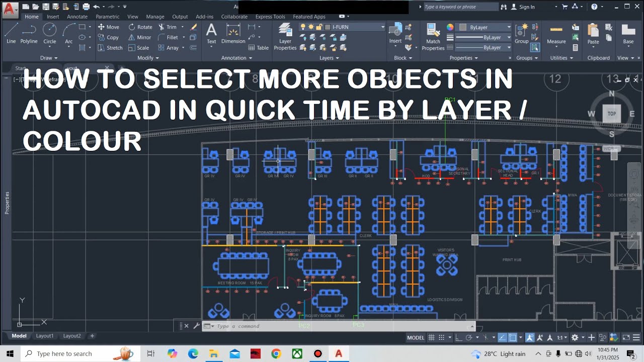Select the Arc tool
Image resolution: width=644 pixels, height=362 pixels.
click(68, 33)
